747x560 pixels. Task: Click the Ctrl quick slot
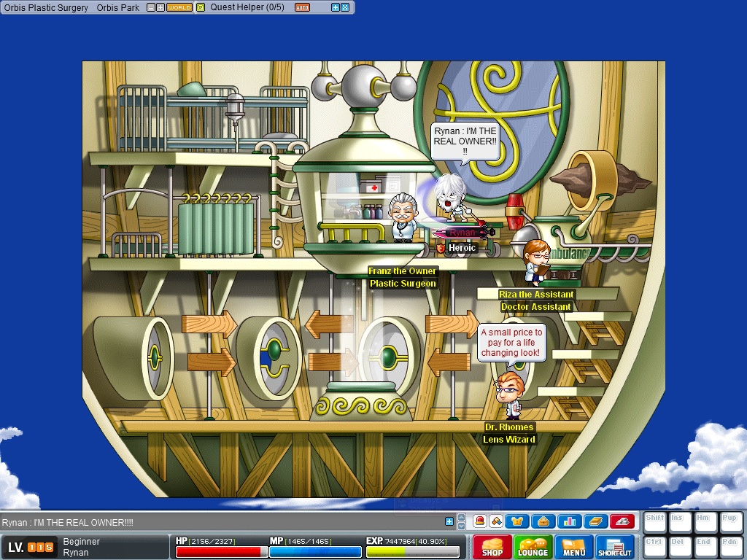pyautogui.click(x=654, y=548)
